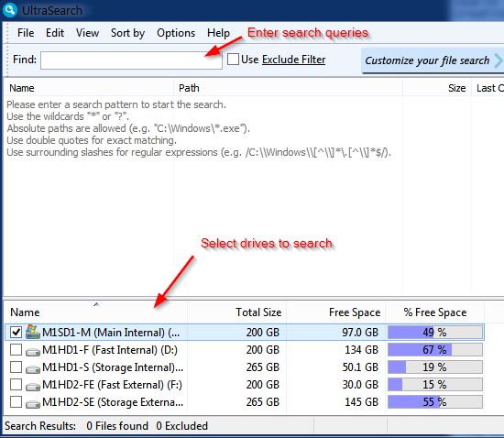Screen dimensions: 504x438
Task: Click the 0 Excluded status text
Action: (182, 426)
